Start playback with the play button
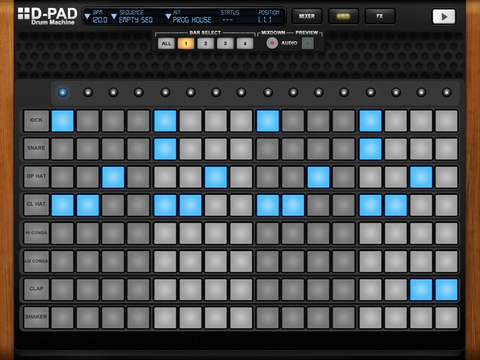480x360 pixels. point(444,17)
